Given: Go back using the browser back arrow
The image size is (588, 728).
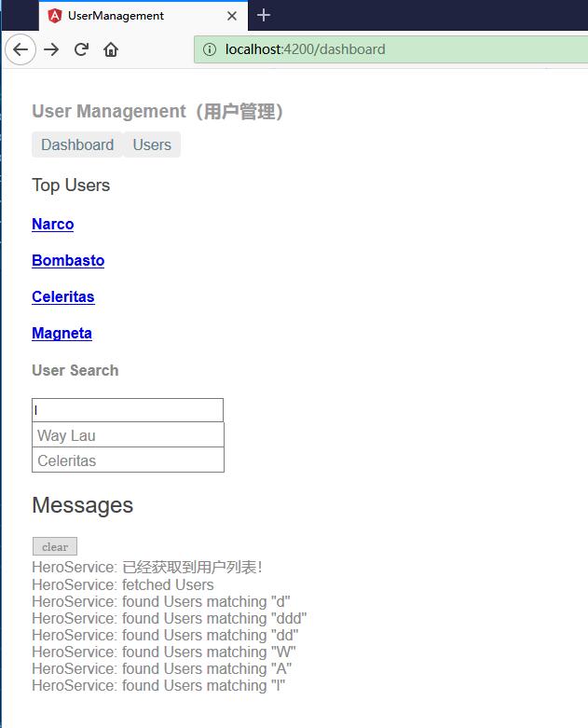Looking at the screenshot, I should (20, 49).
